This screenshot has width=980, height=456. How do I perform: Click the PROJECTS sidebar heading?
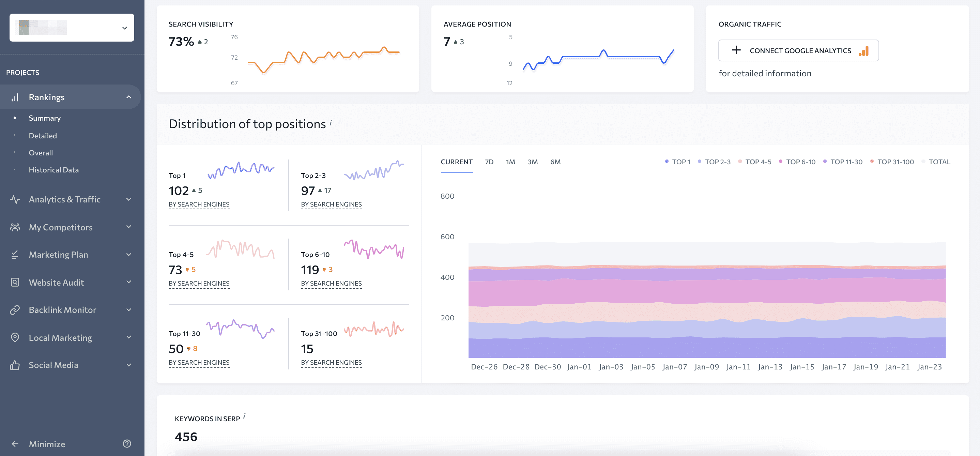point(22,73)
